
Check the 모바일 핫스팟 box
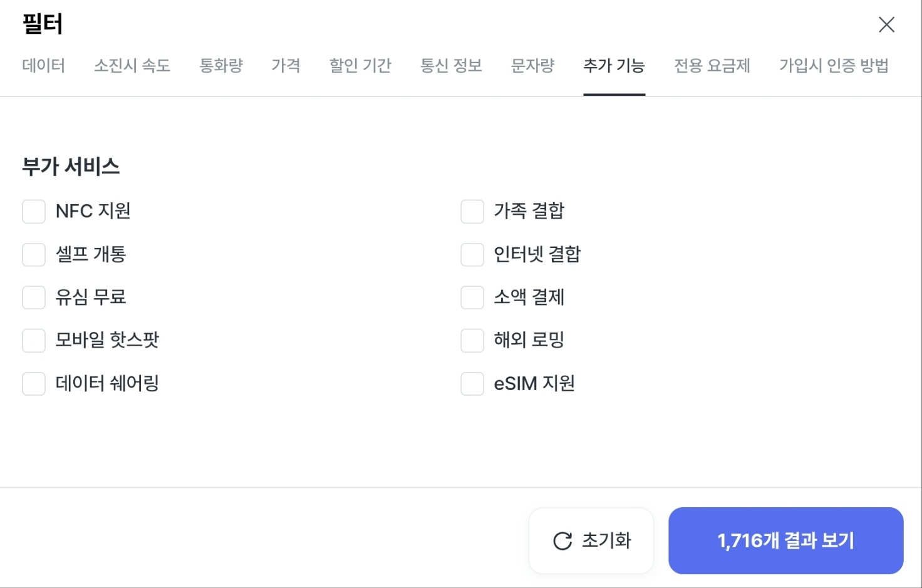[33, 340]
